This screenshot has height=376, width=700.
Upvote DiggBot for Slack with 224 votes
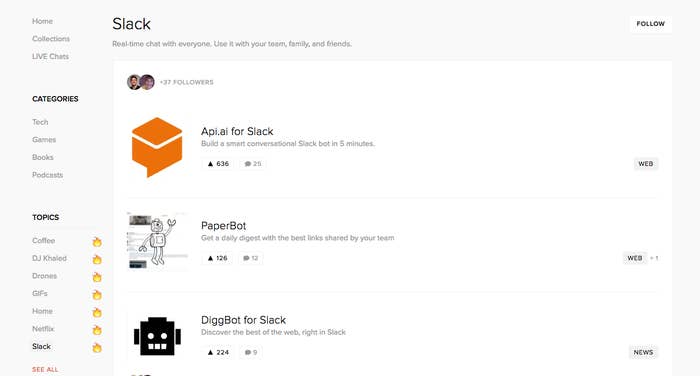pyautogui.click(x=218, y=352)
